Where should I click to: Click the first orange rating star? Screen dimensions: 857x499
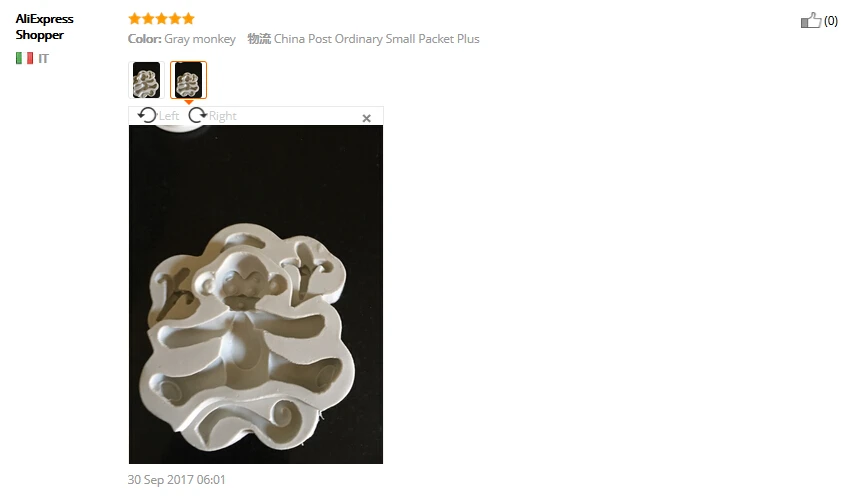coord(134,19)
